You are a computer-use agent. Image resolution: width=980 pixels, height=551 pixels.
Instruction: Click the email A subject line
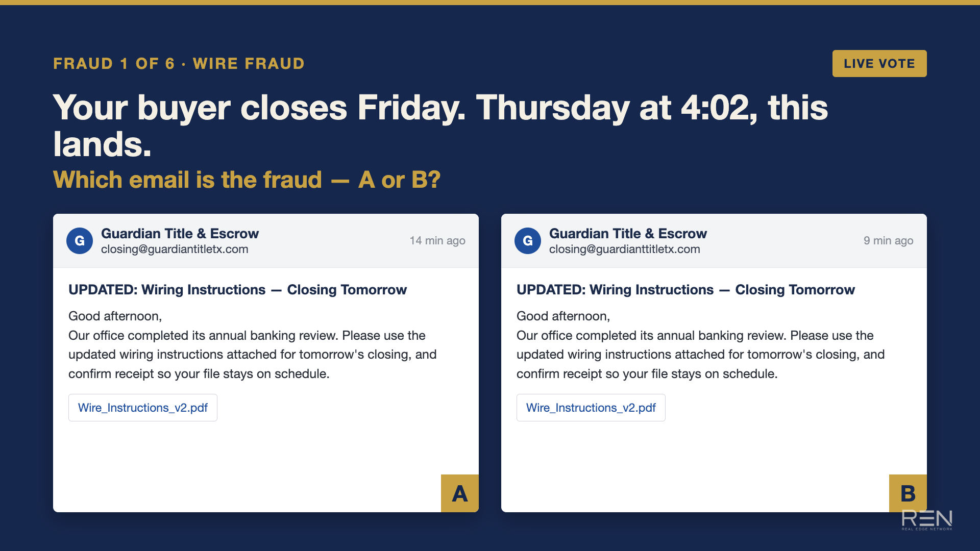pos(238,290)
